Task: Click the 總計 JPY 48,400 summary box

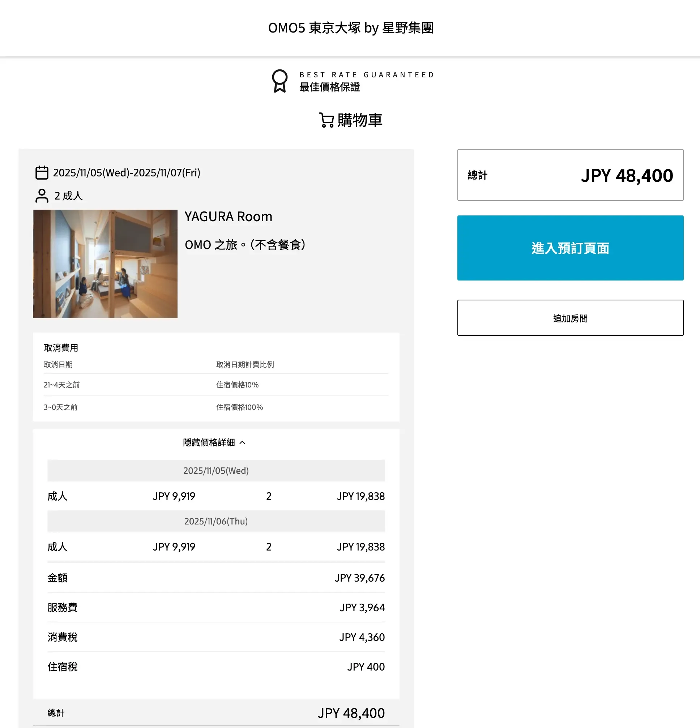Action: [x=570, y=175]
